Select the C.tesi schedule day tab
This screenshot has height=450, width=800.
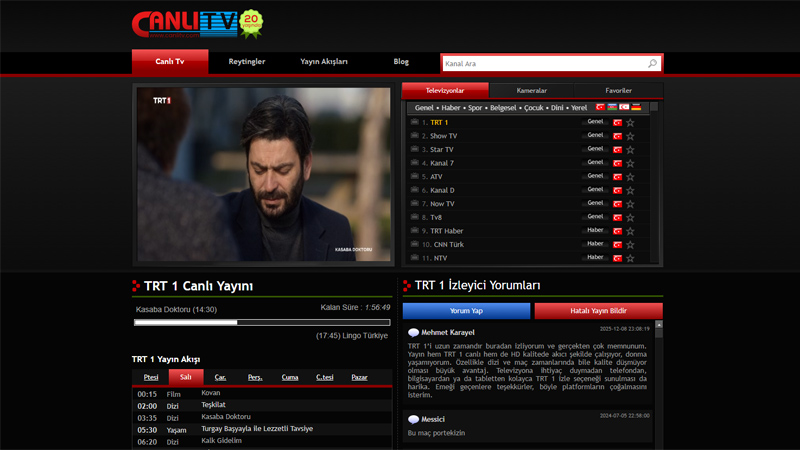(324, 377)
